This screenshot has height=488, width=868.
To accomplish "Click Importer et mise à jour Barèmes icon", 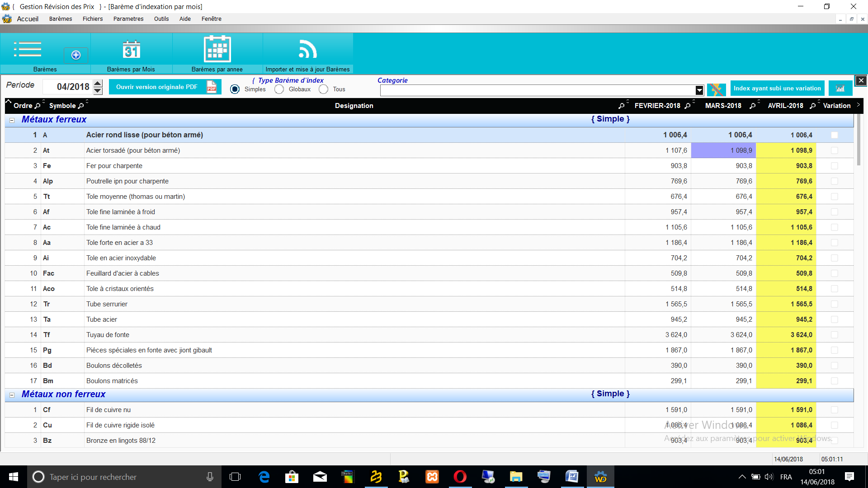I will (307, 49).
